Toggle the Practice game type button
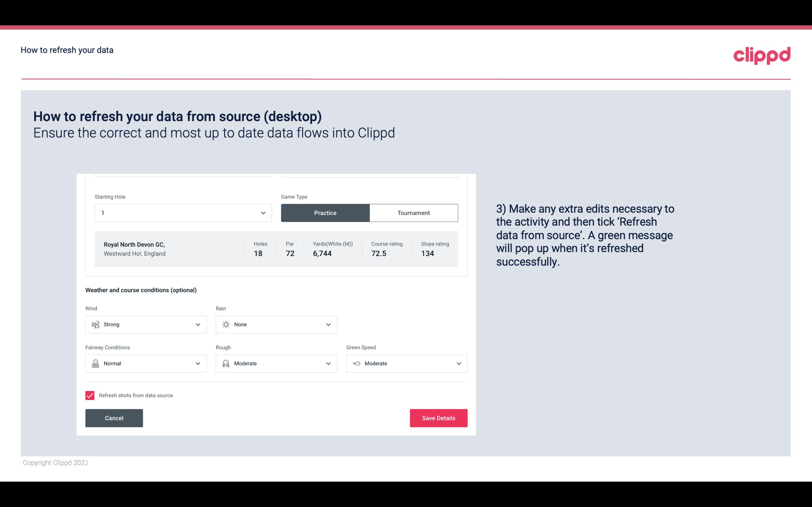Viewport: 812px width, 507px height. 325,213
